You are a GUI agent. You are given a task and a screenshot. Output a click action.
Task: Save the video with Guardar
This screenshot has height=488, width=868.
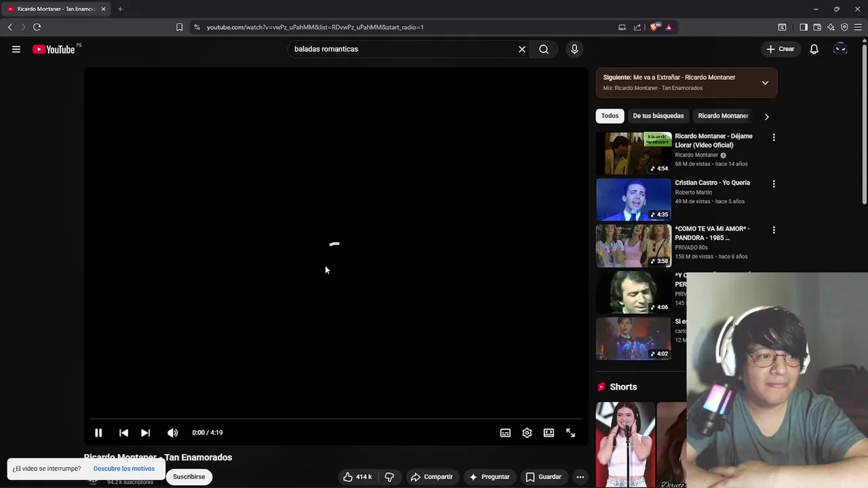pyautogui.click(x=544, y=476)
